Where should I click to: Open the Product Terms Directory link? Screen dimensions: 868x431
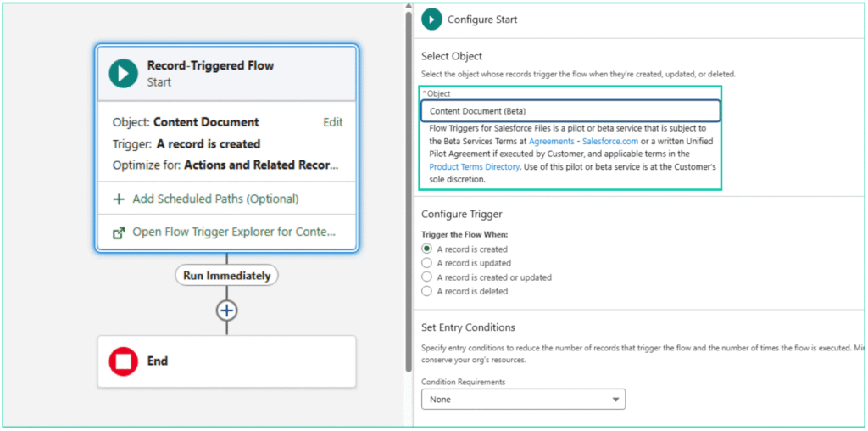pos(474,167)
